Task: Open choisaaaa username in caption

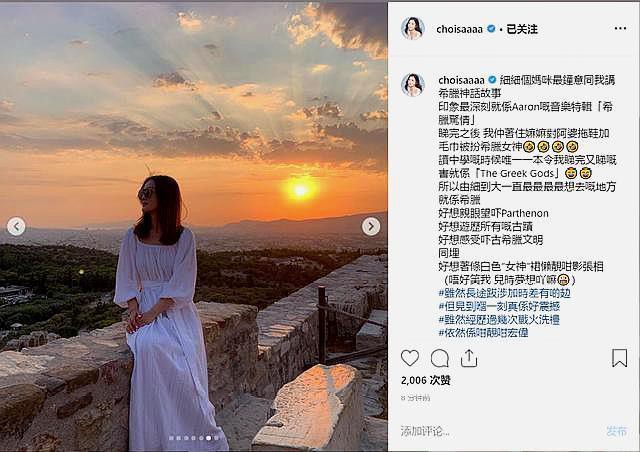Action: tap(461, 80)
